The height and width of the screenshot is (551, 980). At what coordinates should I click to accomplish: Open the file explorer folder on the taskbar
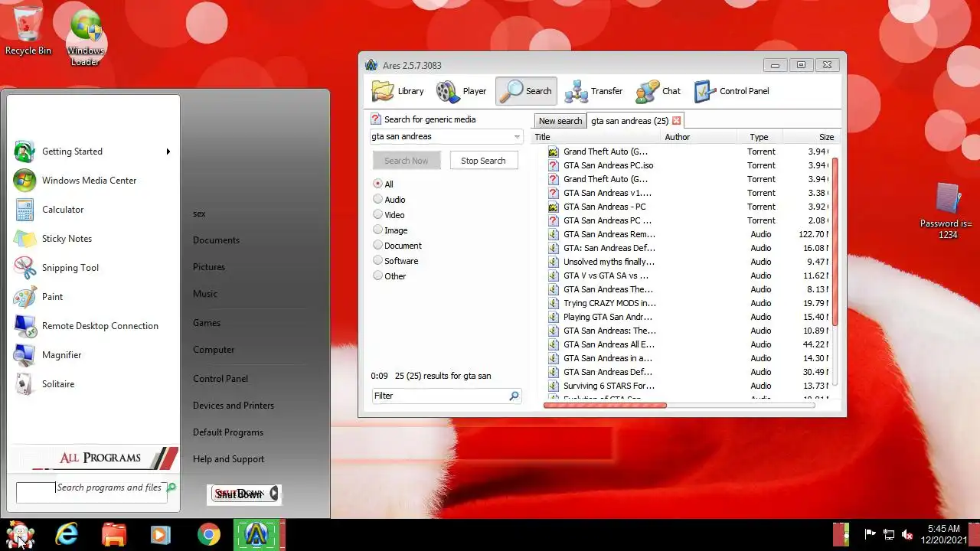click(x=114, y=534)
